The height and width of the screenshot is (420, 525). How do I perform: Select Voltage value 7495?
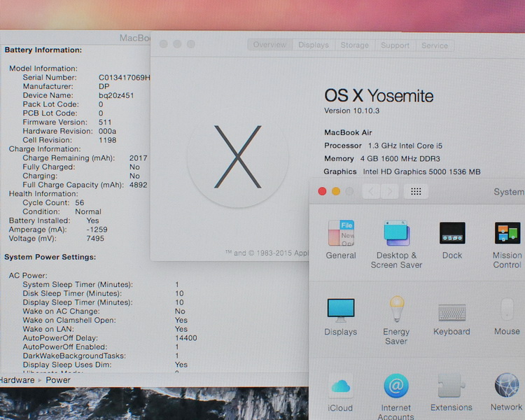95,239
